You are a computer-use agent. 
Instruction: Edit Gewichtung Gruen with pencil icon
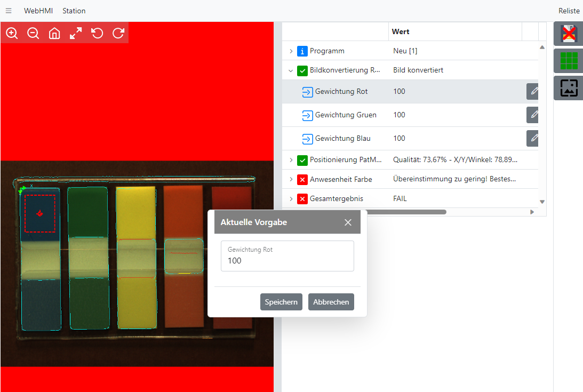click(x=533, y=115)
